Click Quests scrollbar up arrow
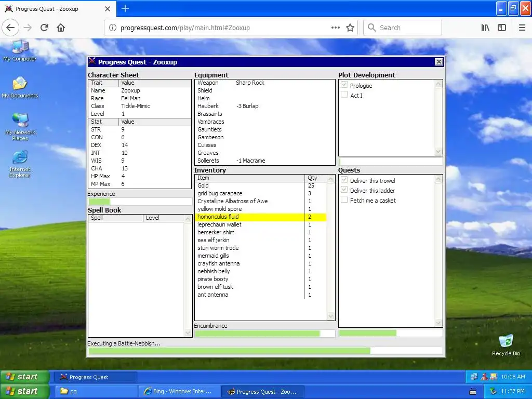 (438, 179)
